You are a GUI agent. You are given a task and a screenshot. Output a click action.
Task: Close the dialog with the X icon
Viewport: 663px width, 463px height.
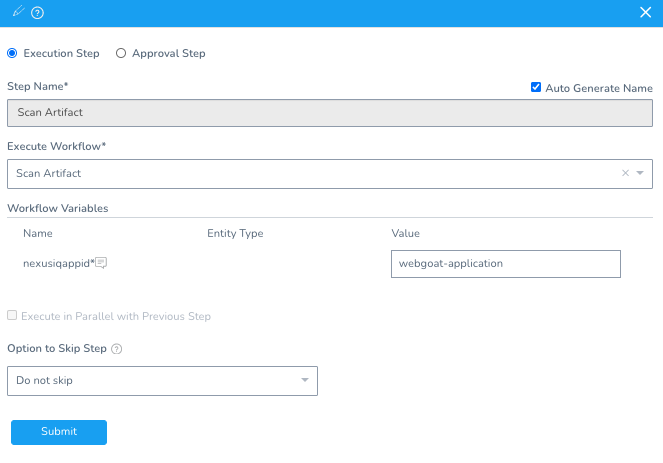645,12
